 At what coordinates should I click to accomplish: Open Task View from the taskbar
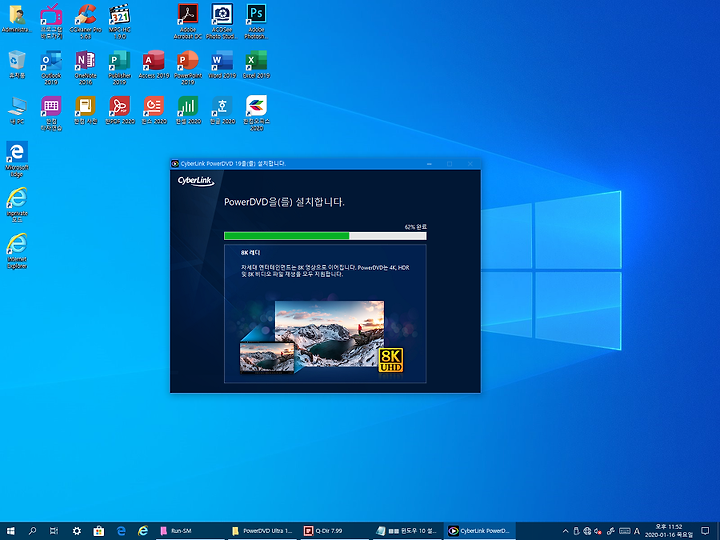point(54,531)
